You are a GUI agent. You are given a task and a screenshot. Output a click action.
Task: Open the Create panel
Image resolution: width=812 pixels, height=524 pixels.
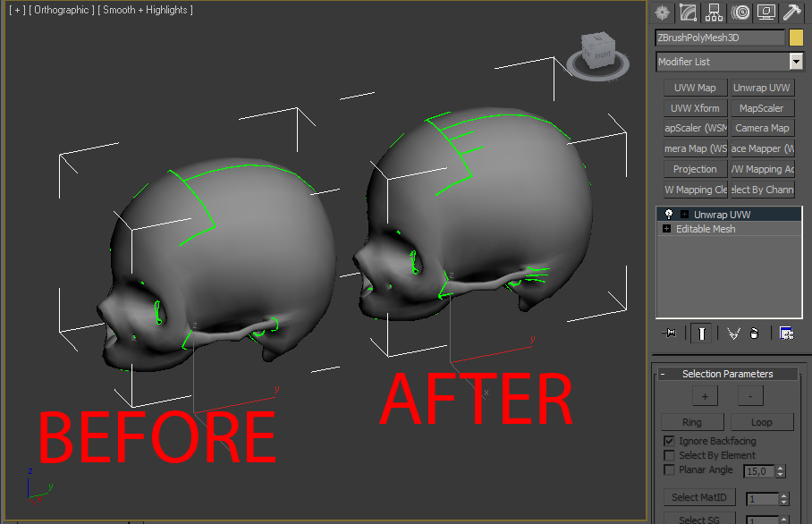click(662, 12)
